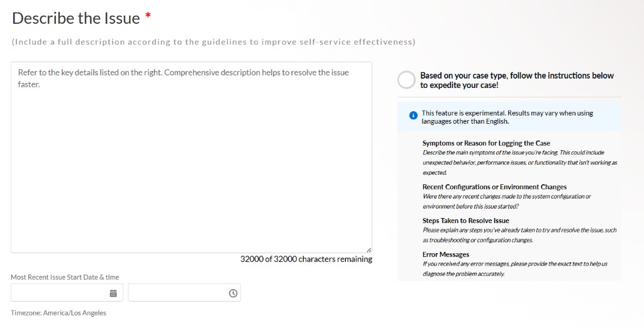Click the circular progress ring beside instructions
644x328 pixels.
point(407,80)
